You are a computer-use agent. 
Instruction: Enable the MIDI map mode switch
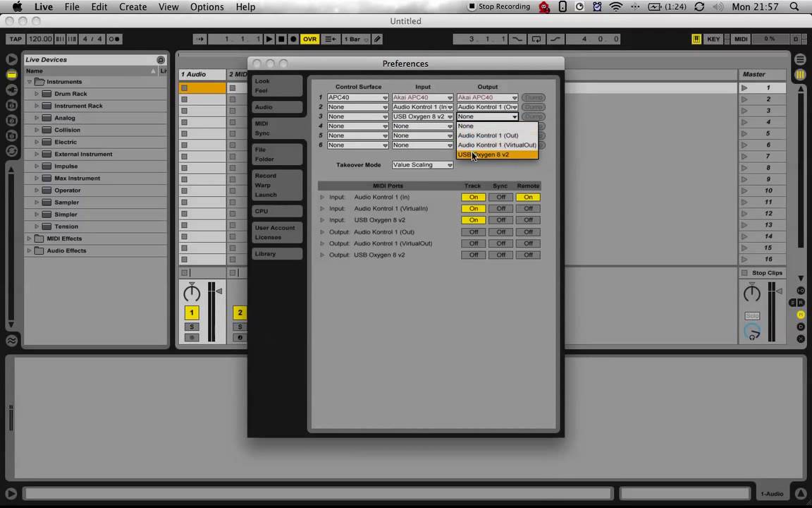(741, 39)
